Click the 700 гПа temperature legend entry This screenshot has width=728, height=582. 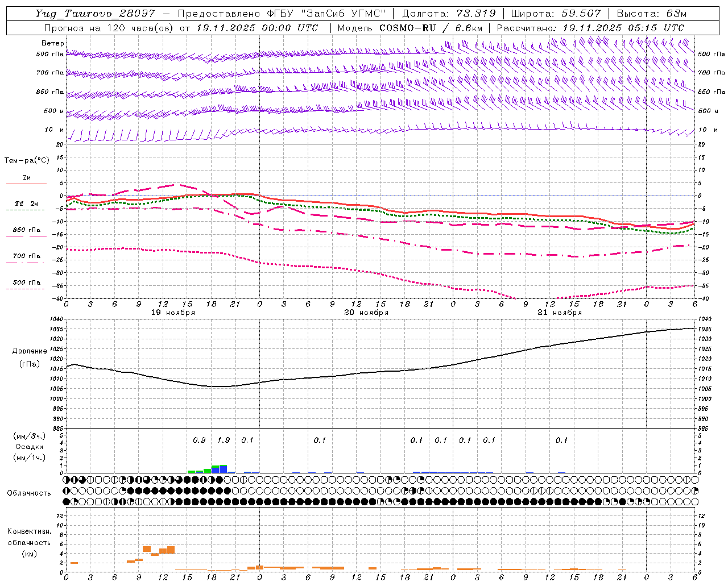coord(27,257)
